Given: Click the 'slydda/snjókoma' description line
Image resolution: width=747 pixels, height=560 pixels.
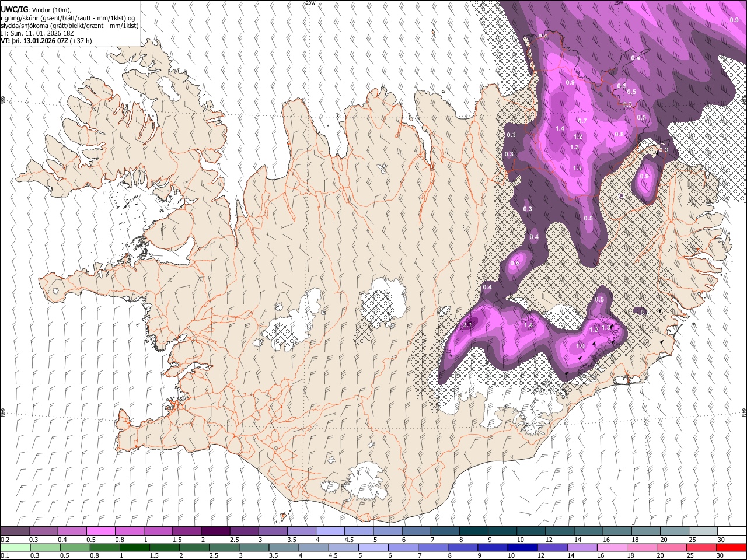Looking at the screenshot, I should point(69,26).
